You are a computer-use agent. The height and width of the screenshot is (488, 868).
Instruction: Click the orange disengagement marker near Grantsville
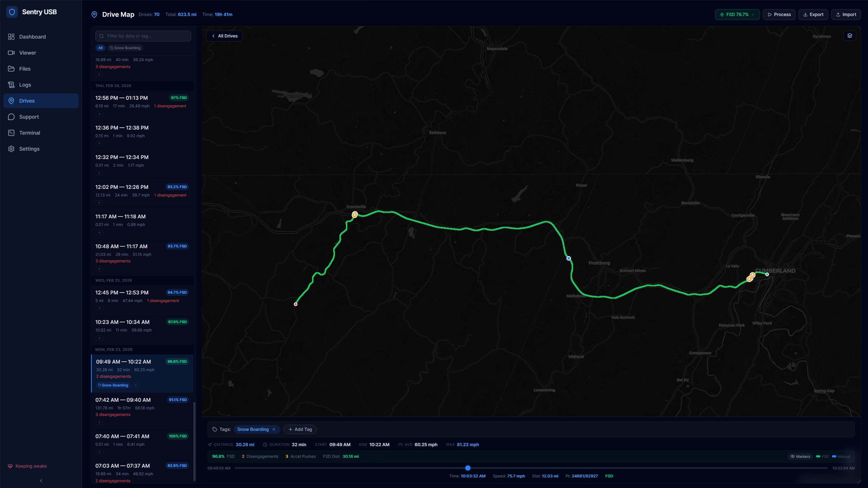tap(355, 215)
